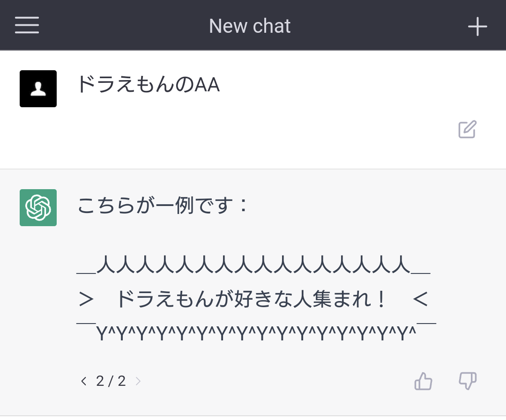
Task: Go to the previous response version
Action: (83, 381)
